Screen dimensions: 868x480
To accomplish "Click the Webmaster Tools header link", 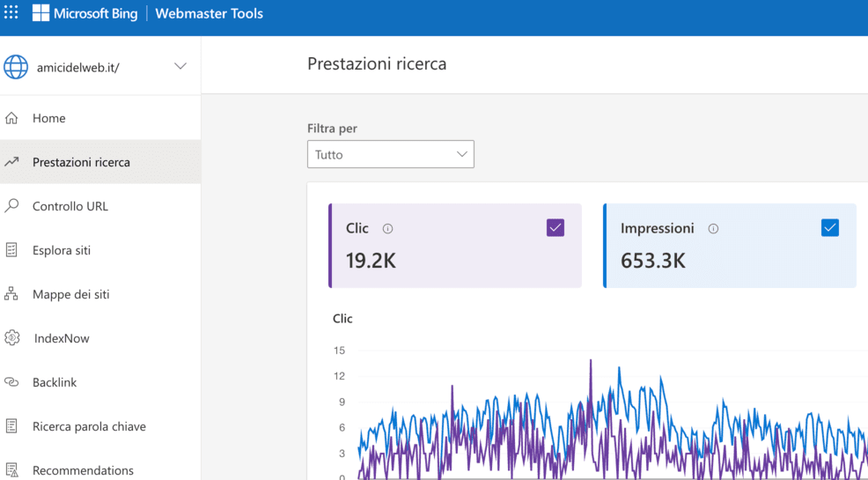I will tap(210, 13).
